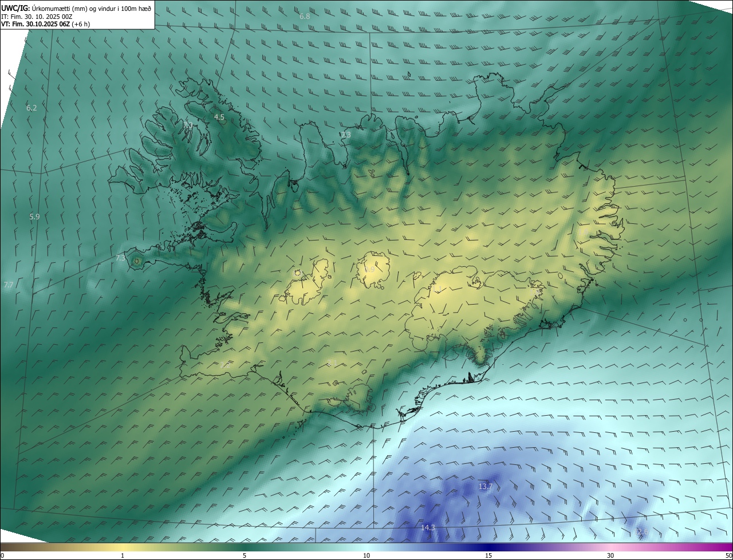The image size is (733, 560).
Task: Click the 6.8 value label on the map
Action: tap(305, 16)
